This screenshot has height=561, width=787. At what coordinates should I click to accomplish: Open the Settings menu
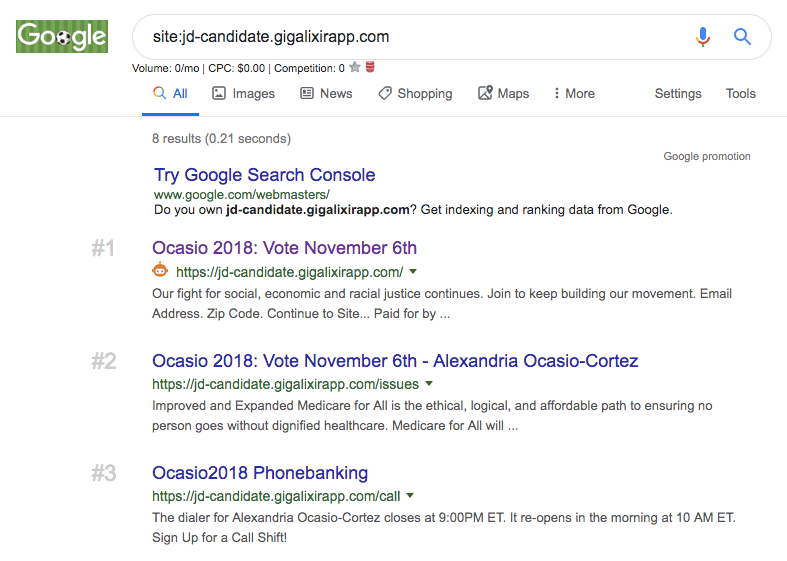(678, 94)
